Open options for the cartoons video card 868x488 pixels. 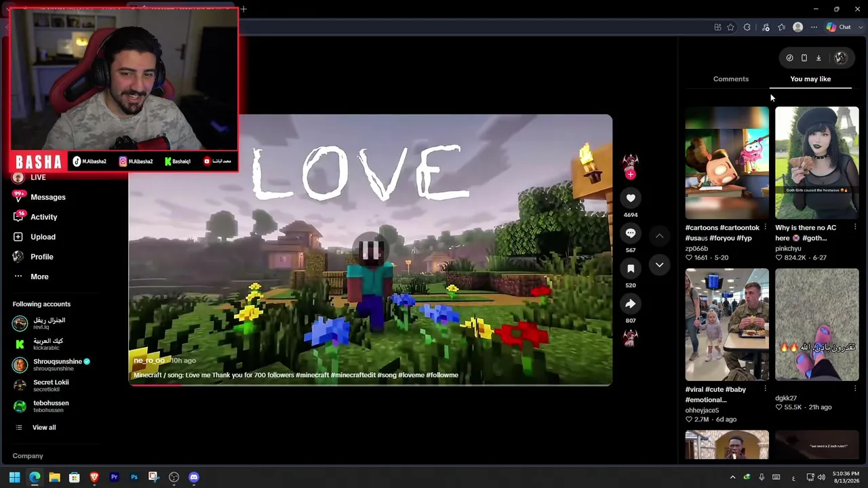[765, 228]
